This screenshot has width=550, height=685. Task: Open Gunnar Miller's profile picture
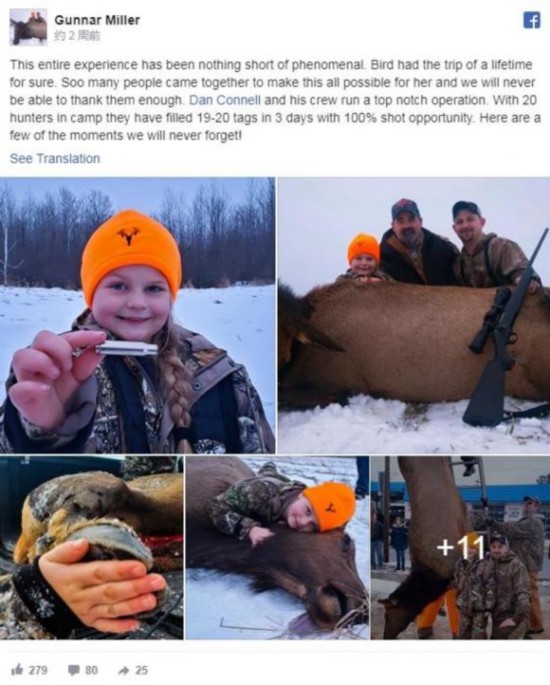(28, 27)
